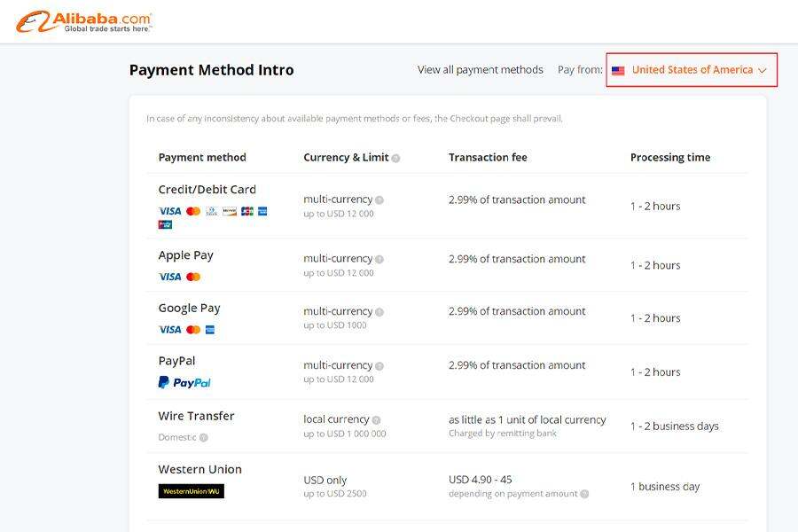Click info icon beside PayPal multi-currency
The height and width of the screenshot is (532, 798).
[379, 366]
